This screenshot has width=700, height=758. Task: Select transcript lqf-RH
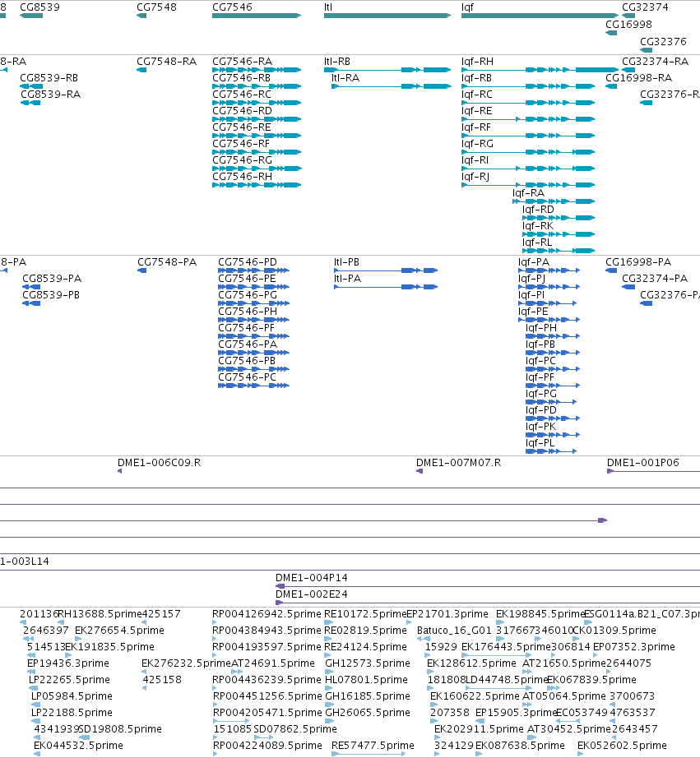point(477,62)
